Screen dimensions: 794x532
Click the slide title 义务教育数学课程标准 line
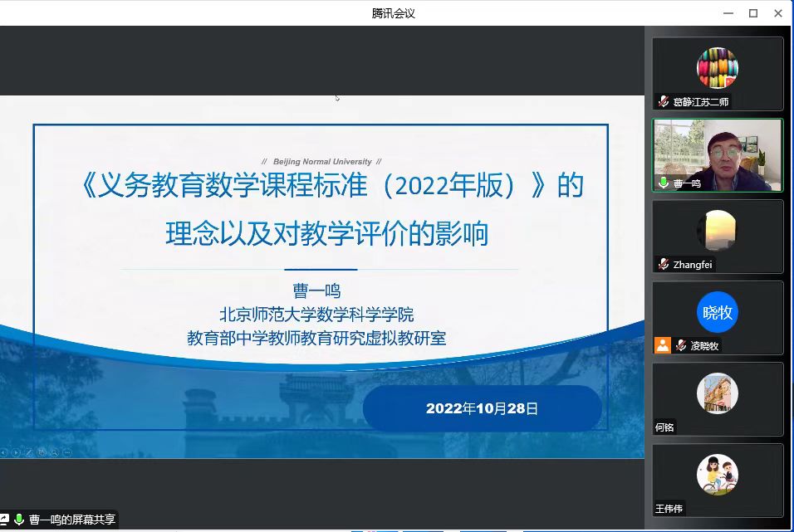pyautogui.click(x=333, y=185)
